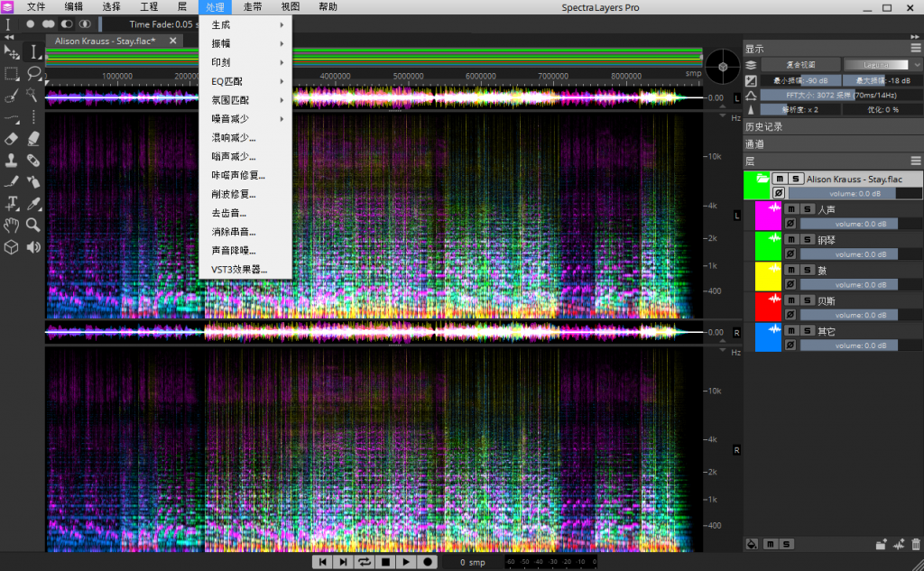Select the healing bandage tool
Screen dimensions: 924x571
tap(33, 160)
